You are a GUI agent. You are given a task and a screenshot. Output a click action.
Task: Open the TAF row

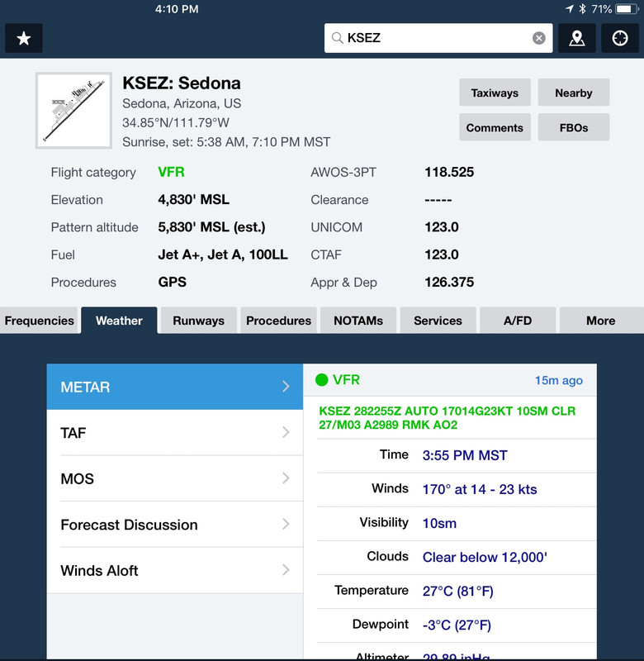pyautogui.click(x=175, y=432)
